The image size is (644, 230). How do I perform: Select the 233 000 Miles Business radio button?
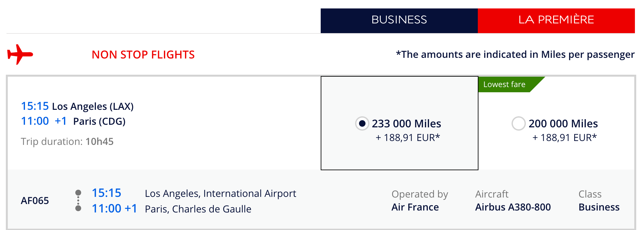(x=362, y=123)
